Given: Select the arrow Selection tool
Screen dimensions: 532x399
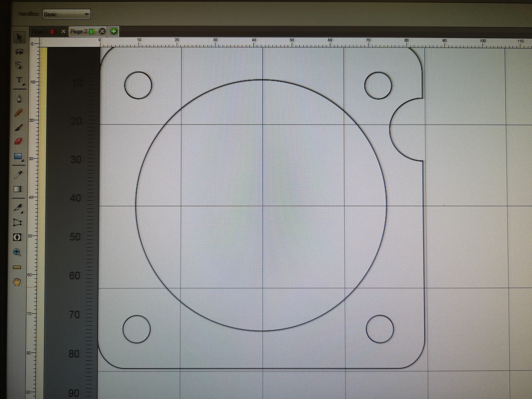Looking at the screenshot, I should (19, 37).
